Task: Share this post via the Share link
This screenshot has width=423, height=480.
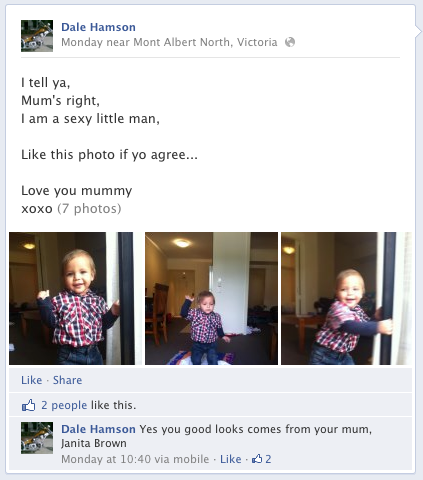Action: coord(67,380)
